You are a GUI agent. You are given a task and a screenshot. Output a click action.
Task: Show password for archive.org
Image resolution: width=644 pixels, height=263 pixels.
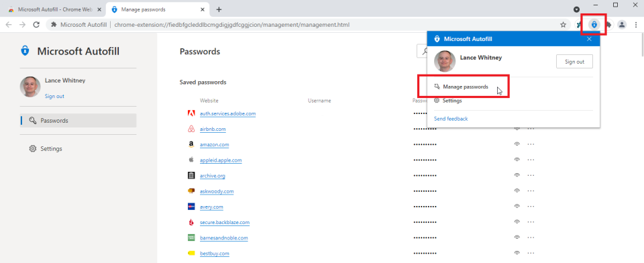517,176
